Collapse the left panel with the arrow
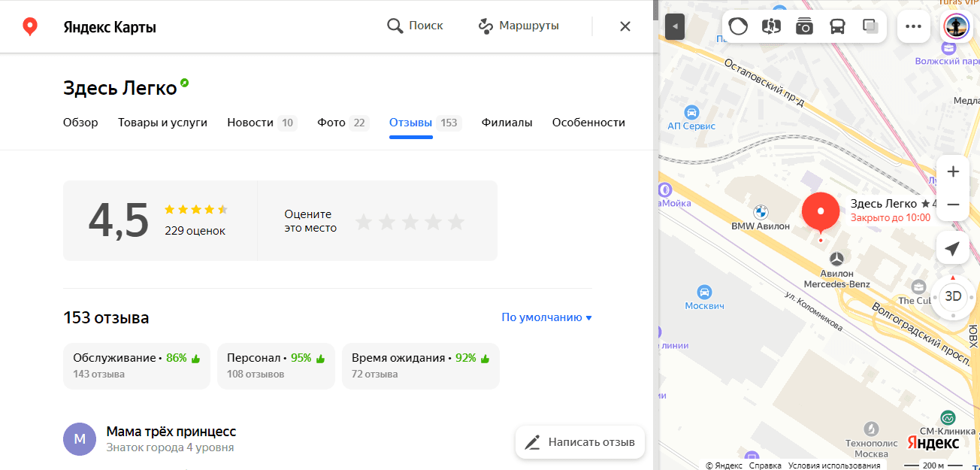This screenshot has width=980, height=470. (674, 26)
